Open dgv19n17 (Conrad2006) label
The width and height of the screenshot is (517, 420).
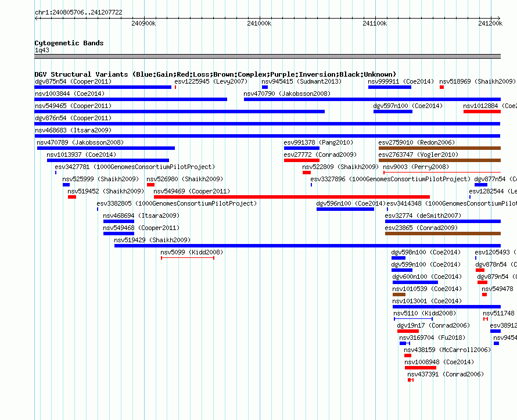433,325
